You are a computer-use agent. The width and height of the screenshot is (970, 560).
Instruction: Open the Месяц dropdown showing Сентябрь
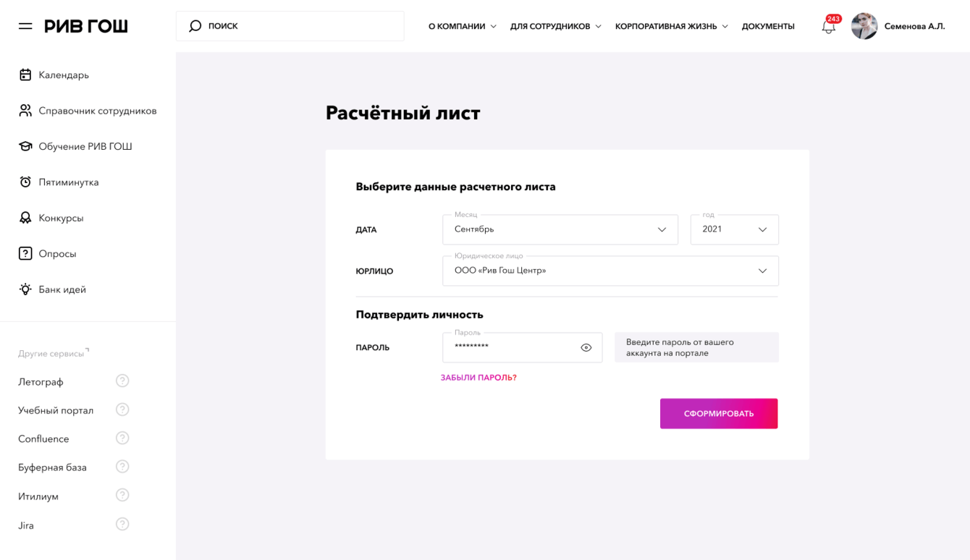[x=560, y=229]
